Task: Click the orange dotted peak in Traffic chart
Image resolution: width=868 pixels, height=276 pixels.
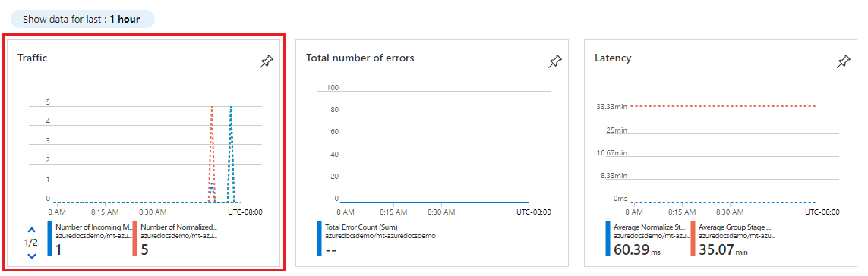Action: tap(211, 108)
